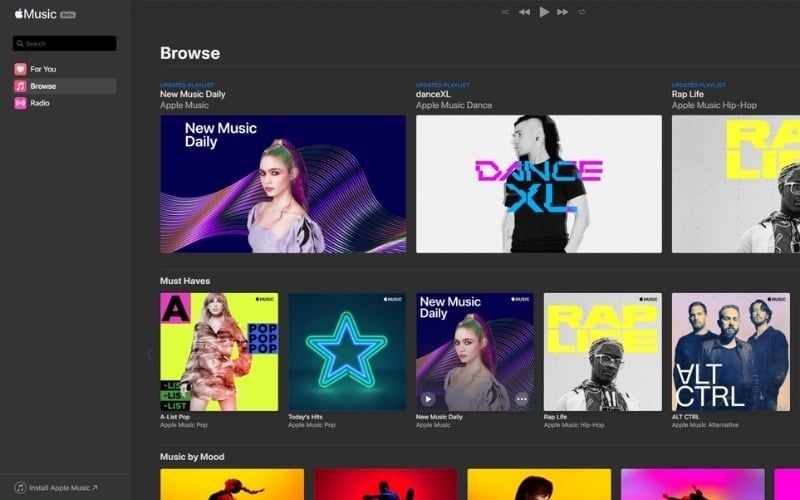Play New Music Daily via cover play button
Image resolution: width=800 pixels, height=500 pixels.
[x=428, y=398]
